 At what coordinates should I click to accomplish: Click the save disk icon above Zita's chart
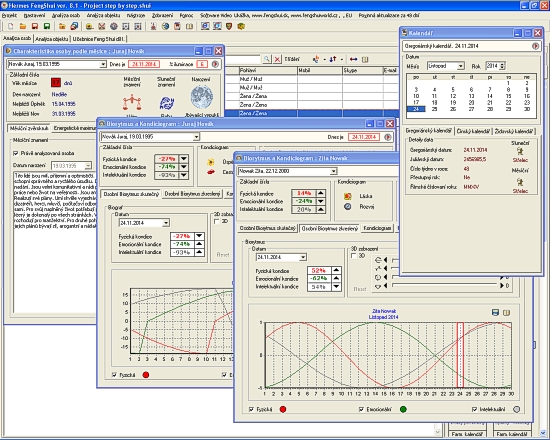pos(495,312)
